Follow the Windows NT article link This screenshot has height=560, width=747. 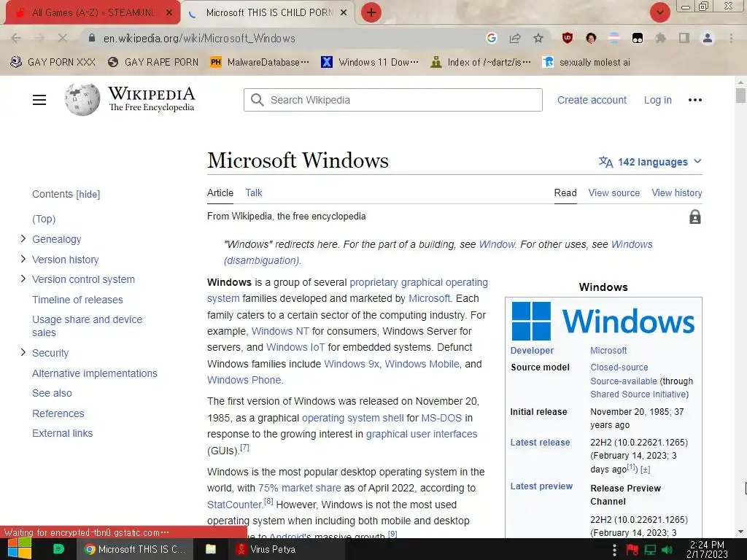280,331
